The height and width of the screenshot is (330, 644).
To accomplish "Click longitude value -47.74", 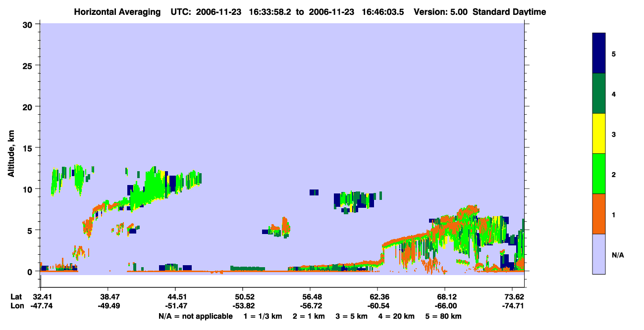I will point(41,306).
